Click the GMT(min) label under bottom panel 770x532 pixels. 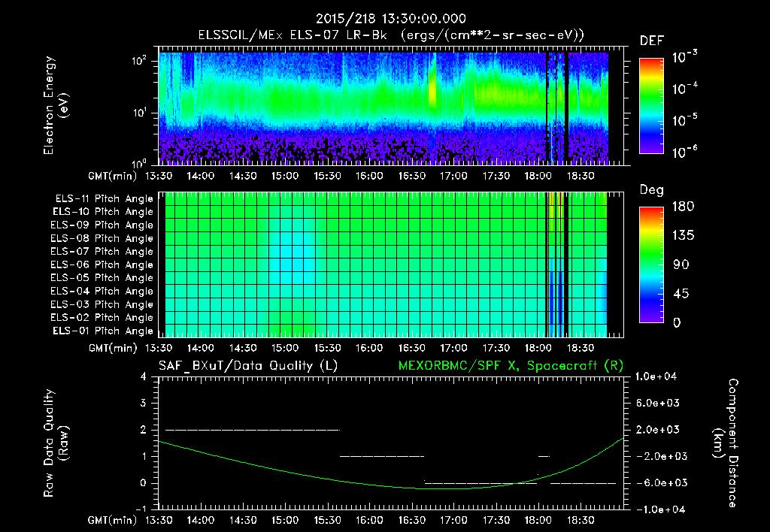(112, 520)
